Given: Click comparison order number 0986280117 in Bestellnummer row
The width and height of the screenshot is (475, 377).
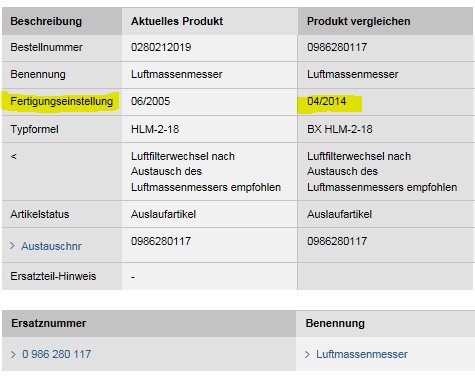Looking at the screenshot, I should (x=337, y=47).
